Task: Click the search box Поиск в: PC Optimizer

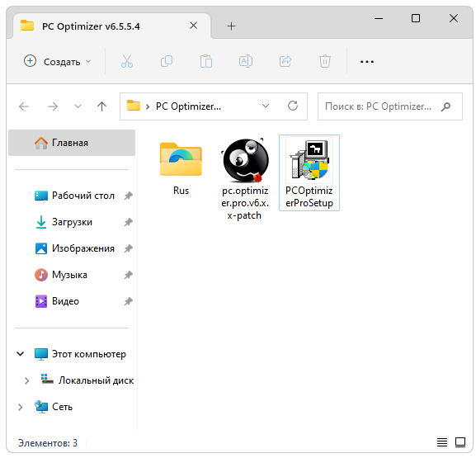Action: click(390, 106)
